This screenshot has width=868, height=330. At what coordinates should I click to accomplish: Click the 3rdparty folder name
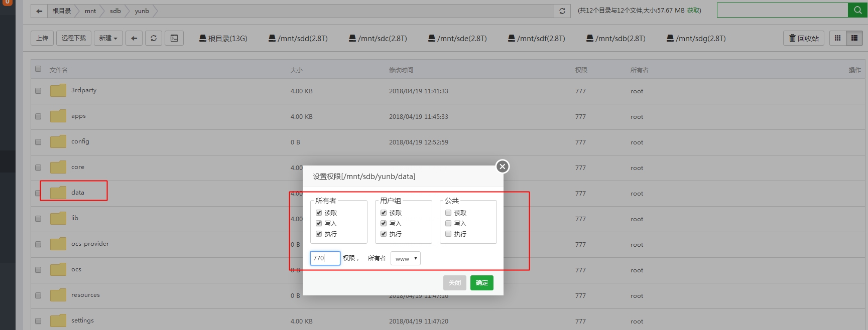point(84,90)
